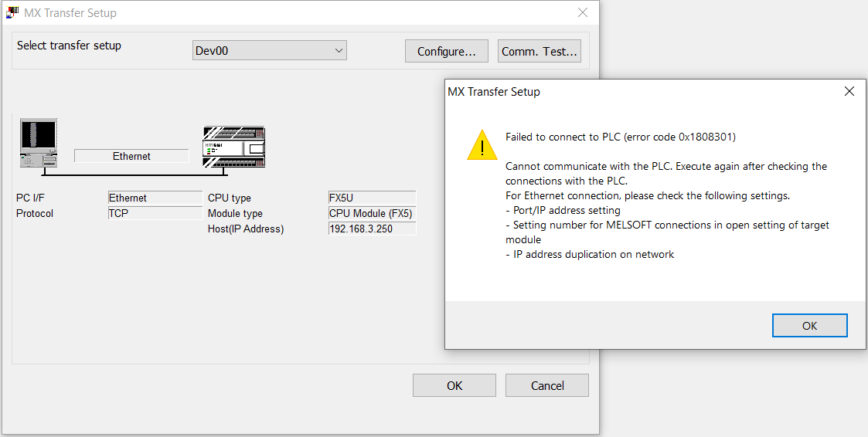Run the Comm. Test... button

540,52
